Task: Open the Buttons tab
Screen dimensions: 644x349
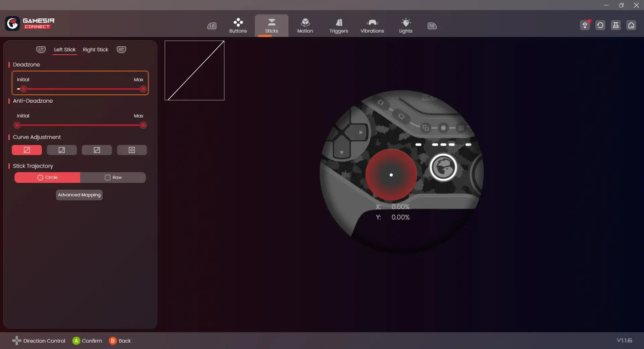Action: 238,26
